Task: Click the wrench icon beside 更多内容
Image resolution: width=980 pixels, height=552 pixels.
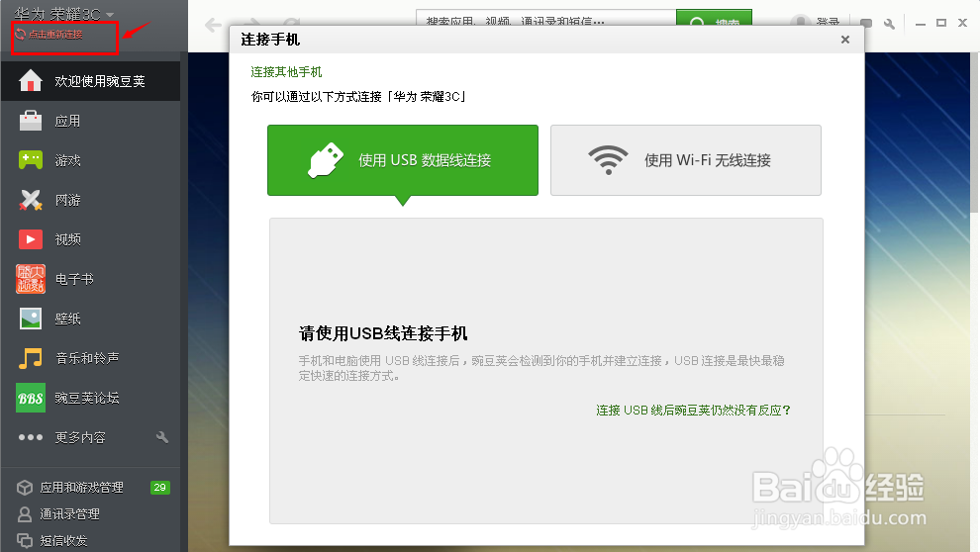Action: 162,437
